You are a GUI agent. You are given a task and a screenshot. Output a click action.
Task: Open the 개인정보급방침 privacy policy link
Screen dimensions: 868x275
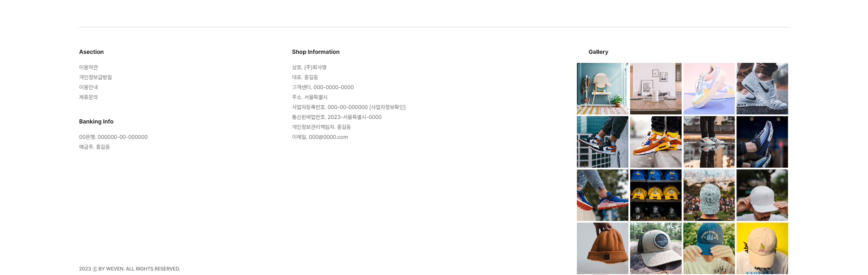pyautogui.click(x=95, y=77)
